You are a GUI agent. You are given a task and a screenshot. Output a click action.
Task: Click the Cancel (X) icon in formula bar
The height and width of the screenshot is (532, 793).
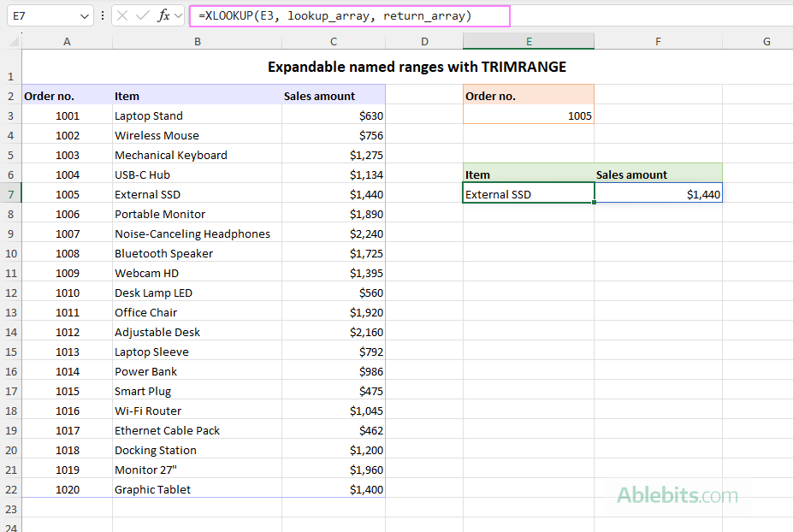[x=121, y=15]
